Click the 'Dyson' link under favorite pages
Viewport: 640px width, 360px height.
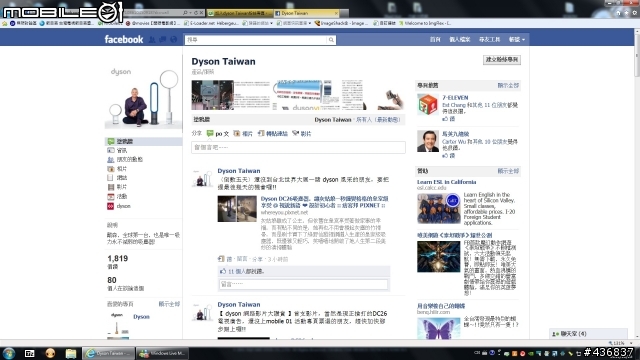pyautogui.click(x=141, y=317)
